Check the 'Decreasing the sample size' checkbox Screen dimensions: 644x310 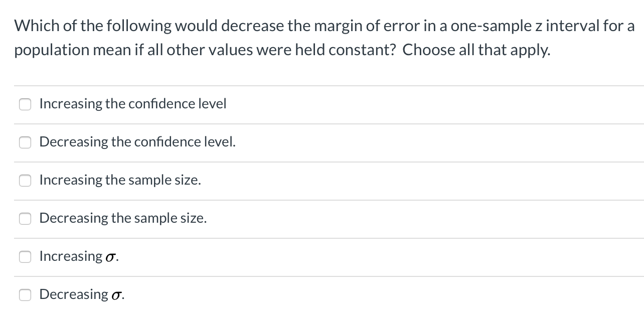(25, 219)
